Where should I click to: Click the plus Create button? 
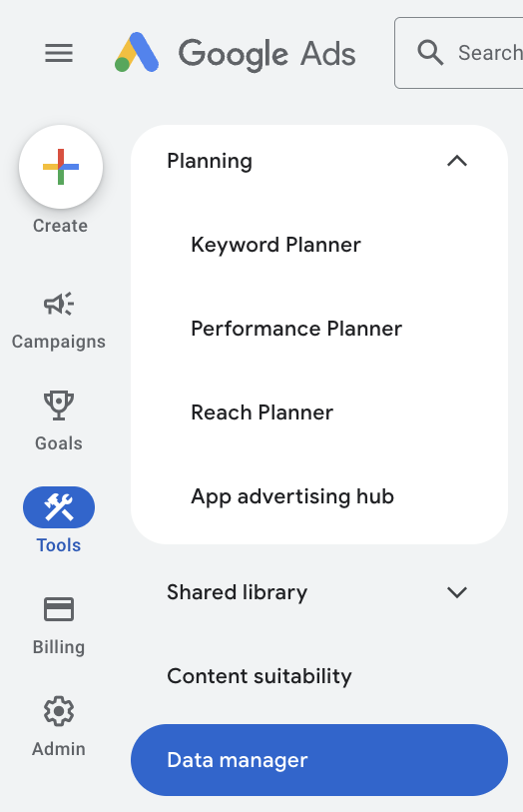point(61,167)
